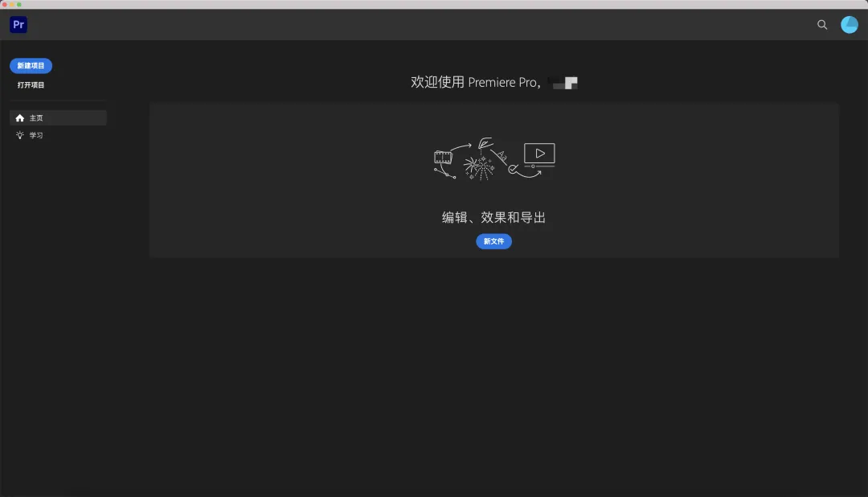Click the 新建项目 button
Screen dimensions: 868x497
[x=31, y=66]
